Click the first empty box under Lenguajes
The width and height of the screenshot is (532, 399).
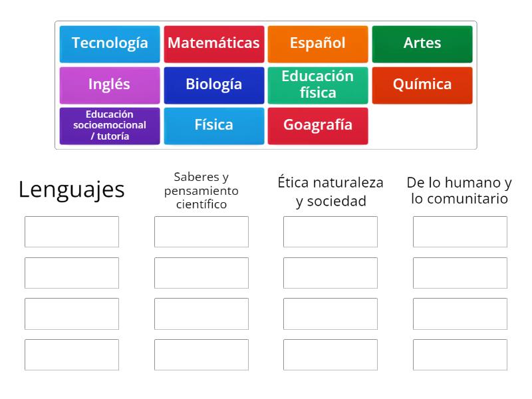(71, 231)
